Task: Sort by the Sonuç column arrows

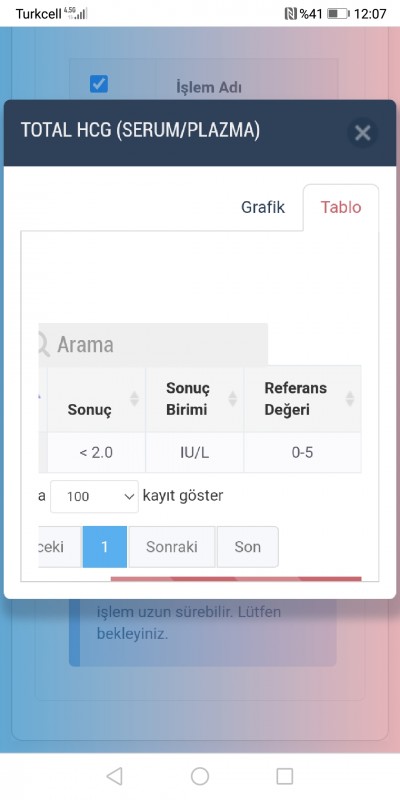Action: (134, 398)
